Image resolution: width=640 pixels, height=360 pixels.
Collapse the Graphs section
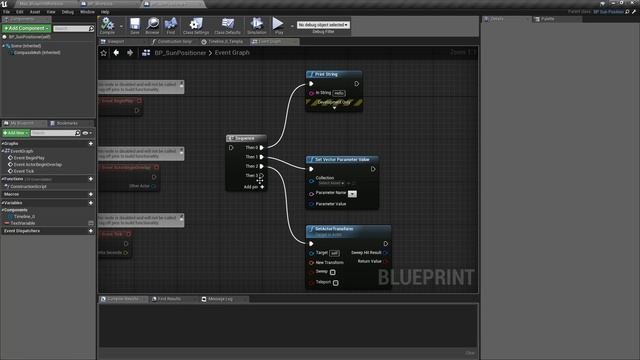click(x=3, y=144)
